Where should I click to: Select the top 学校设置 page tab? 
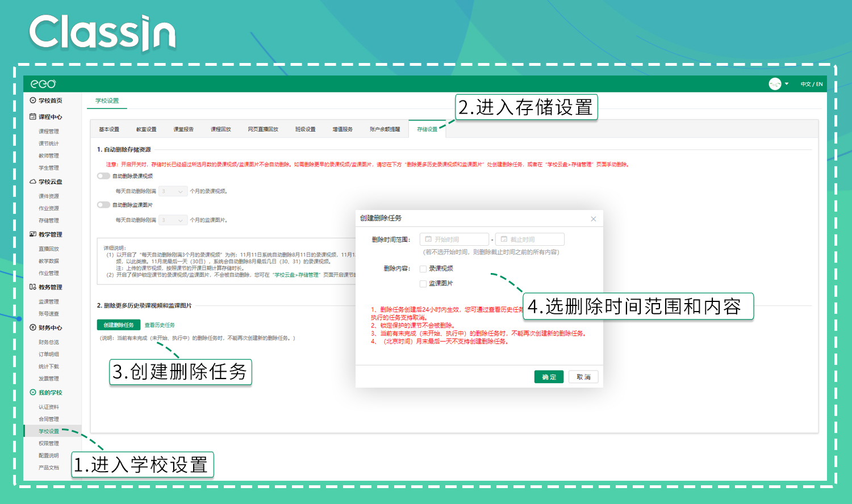(107, 100)
